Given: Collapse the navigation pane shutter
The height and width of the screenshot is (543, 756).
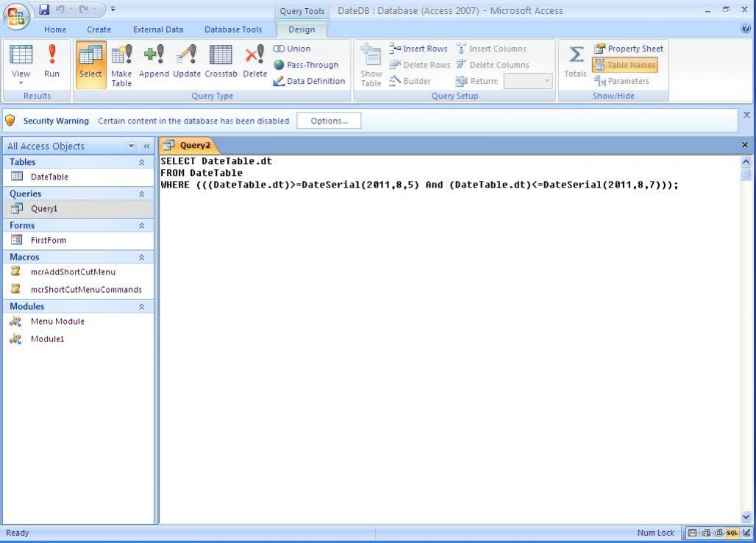Looking at the screenshot, I should (x=146, y=146).
